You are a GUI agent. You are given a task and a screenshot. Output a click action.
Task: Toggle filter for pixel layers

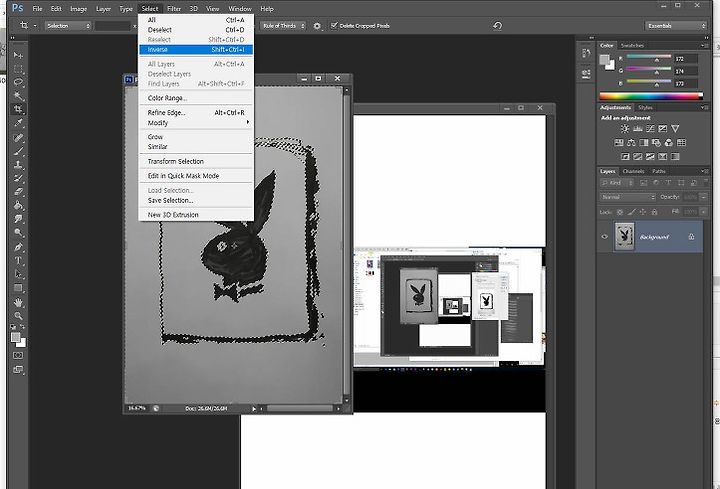[x=643, y=183]
